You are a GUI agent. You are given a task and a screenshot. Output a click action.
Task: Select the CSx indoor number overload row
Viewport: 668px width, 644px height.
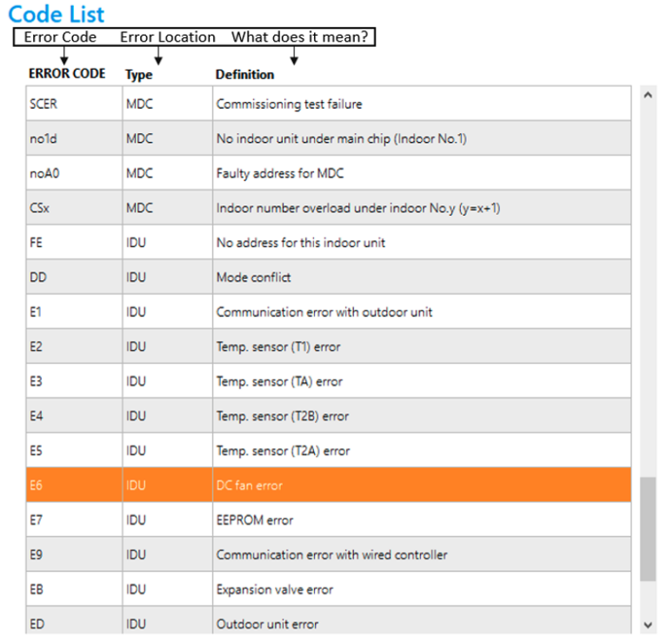[x=329, y=208]
